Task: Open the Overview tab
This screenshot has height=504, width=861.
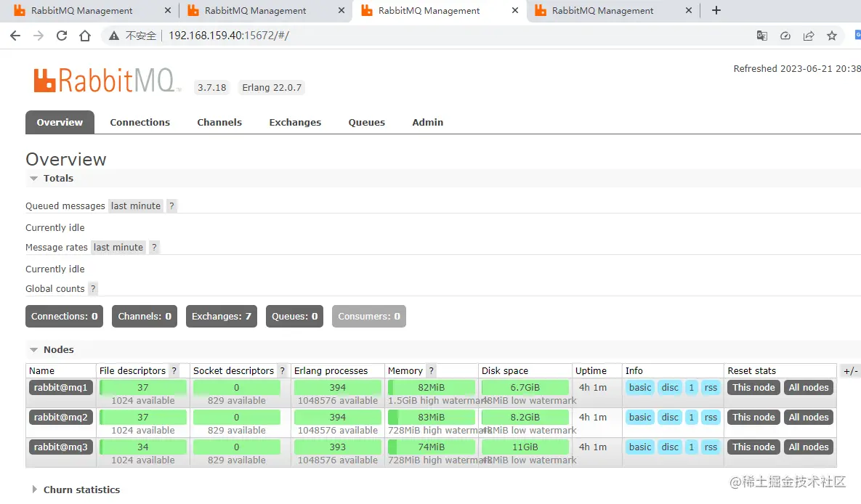Action: tap(60, 123)
